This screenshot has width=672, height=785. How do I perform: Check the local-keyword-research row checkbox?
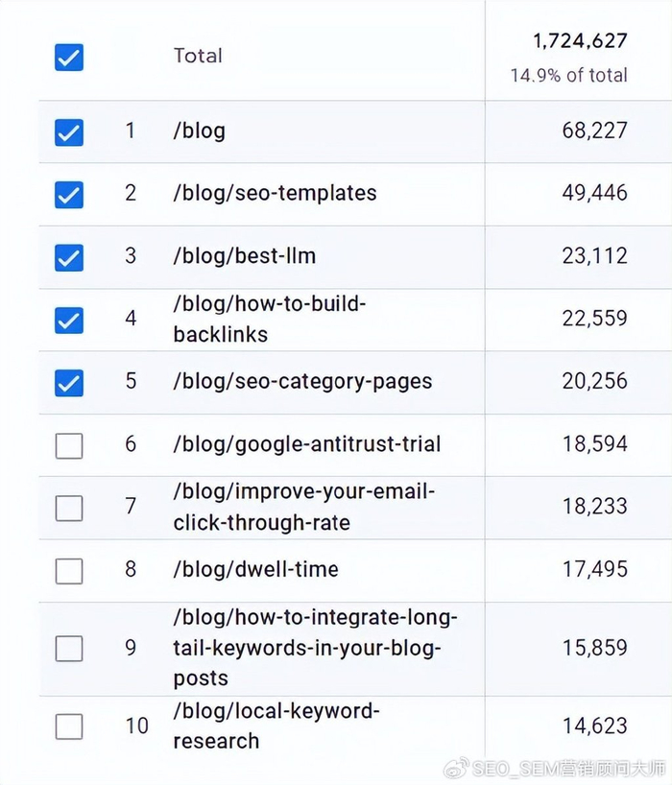(x=69, y=726)
